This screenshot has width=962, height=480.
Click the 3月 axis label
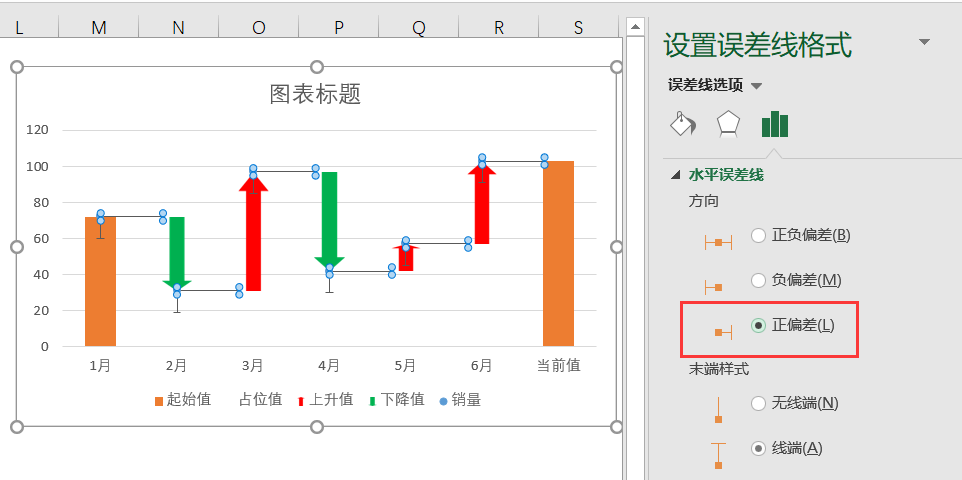(253, 366)
